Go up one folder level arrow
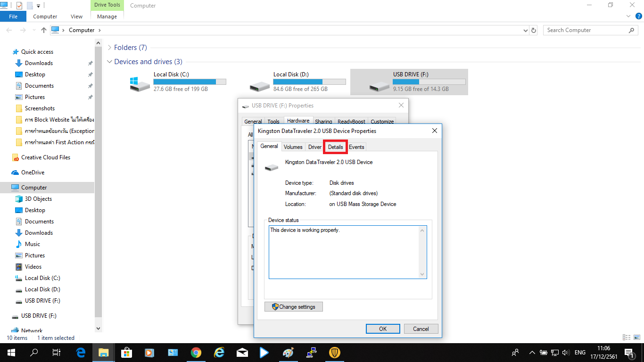 tap(44, 30)
